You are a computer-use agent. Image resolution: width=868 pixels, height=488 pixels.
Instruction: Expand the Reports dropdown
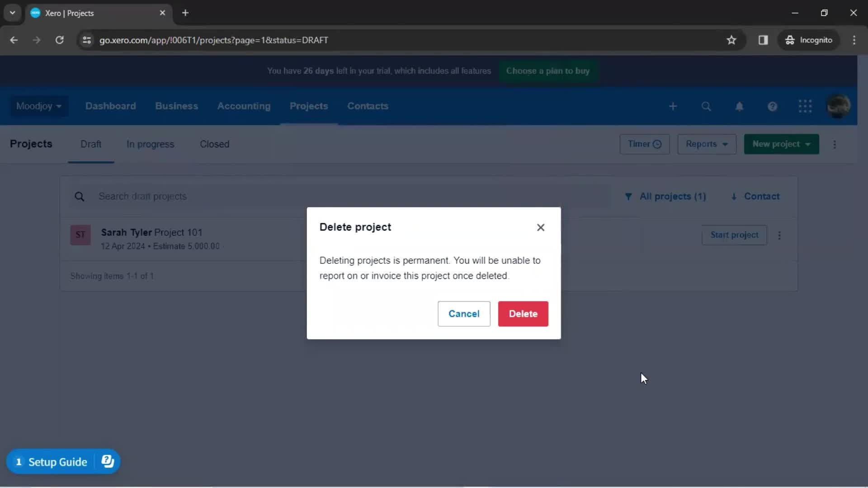tap(707, 144)
